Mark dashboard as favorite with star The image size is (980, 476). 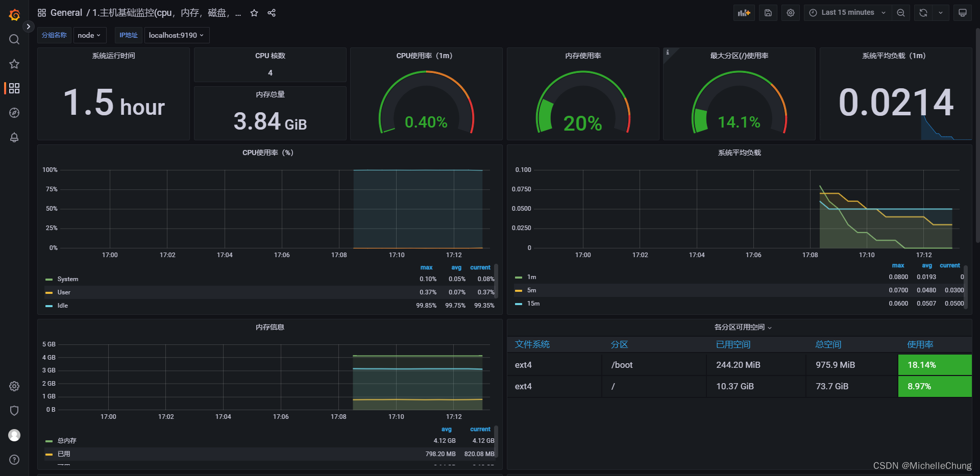tap(254, 13)
